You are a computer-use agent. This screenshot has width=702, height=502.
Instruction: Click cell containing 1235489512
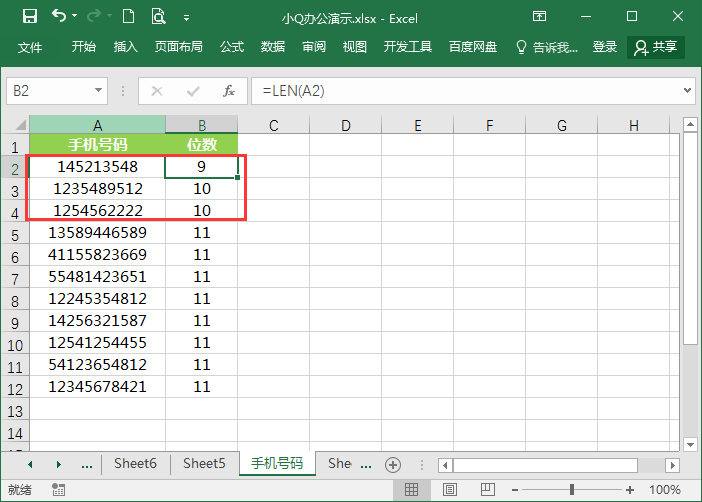pos(98,189)
